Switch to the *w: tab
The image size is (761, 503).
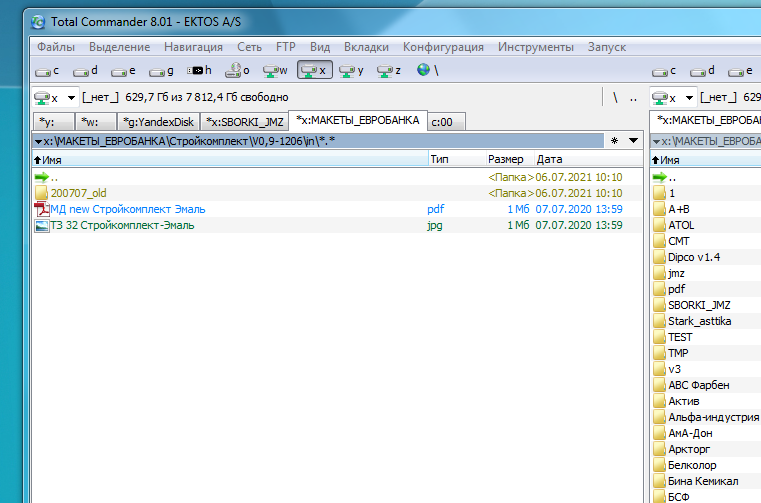pyautogui.click(x=96, y=122)
